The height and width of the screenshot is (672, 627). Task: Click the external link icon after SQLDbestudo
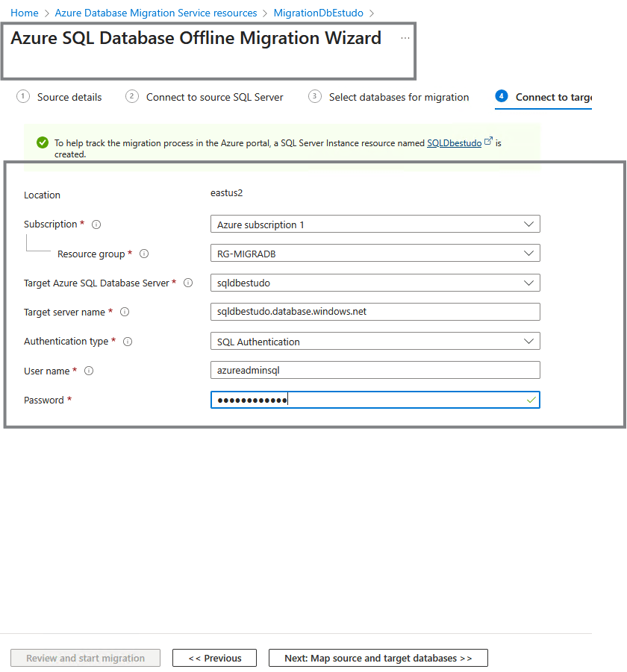tap(489, 140)
